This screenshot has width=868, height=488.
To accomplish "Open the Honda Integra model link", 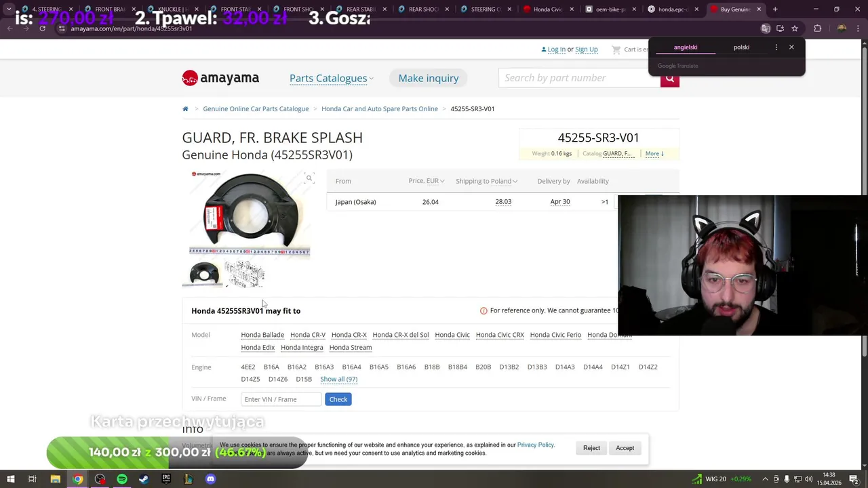I will (x=302, y=347).
